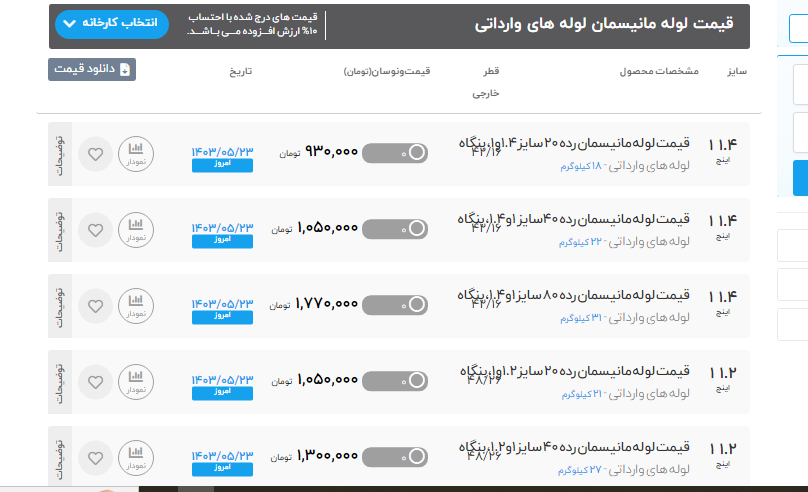This screenshot has height=492, width=808.
Task: View نمودار chart for the 1,300,000 toman row
Action: [135, 457]
